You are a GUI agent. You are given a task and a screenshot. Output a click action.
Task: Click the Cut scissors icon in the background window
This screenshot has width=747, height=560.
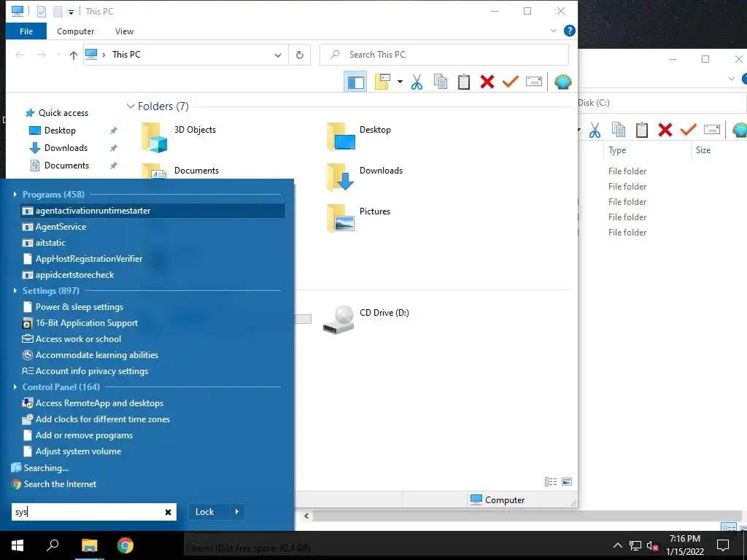coord(595,130)
